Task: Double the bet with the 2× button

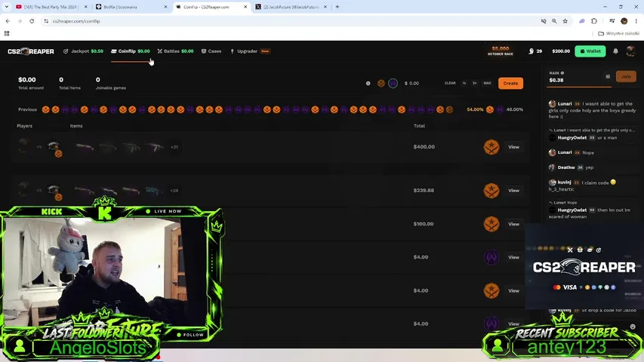Action: click(474, 83)
